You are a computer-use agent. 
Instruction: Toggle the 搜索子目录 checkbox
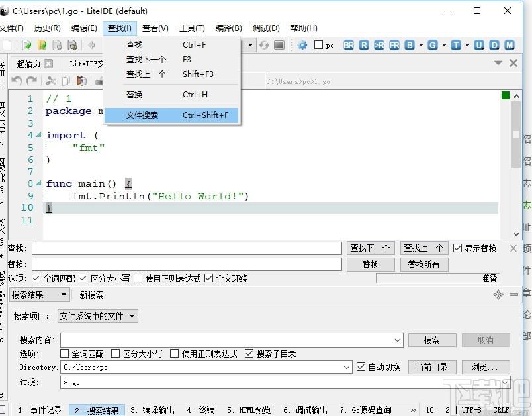tap(249, 354)
